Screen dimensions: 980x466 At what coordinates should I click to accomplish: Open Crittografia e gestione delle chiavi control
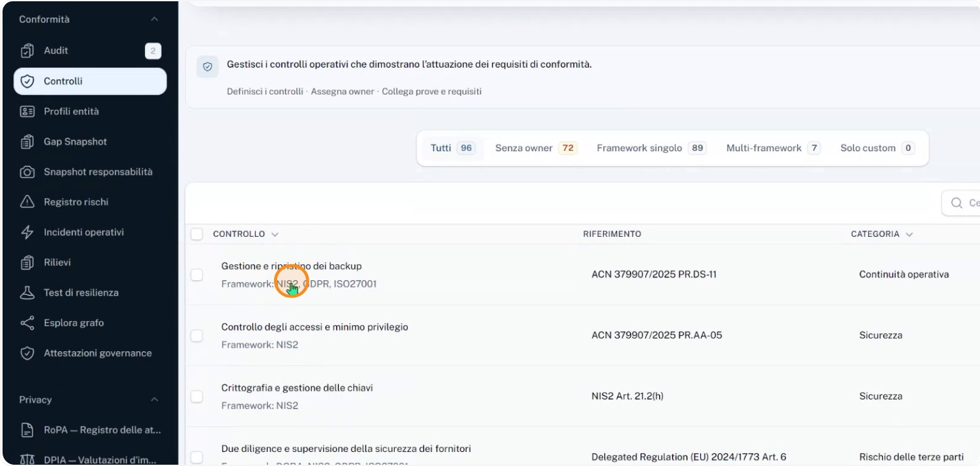point(297,388)
